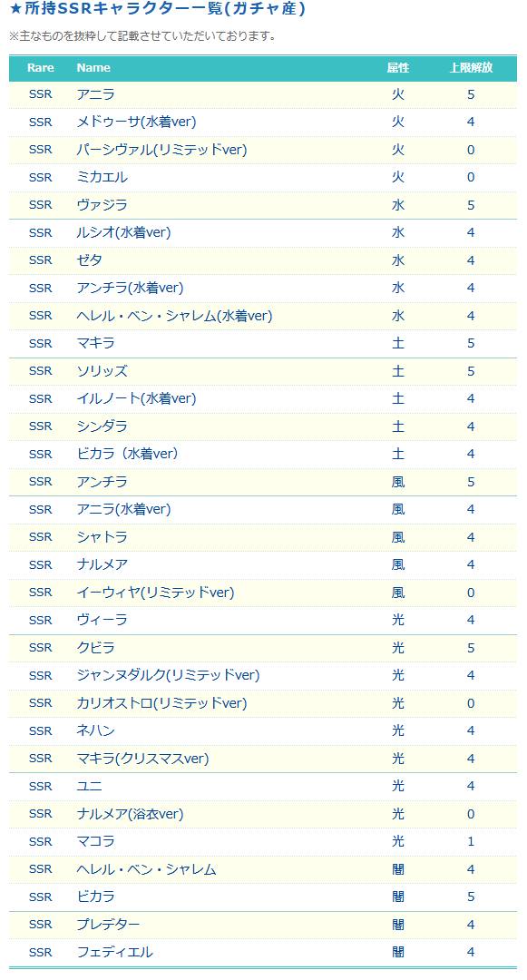Image resolution: width=527 pixels, height=980 pixels.
Task: Click the 上限解放 column header
Action: tap(471, 67)
